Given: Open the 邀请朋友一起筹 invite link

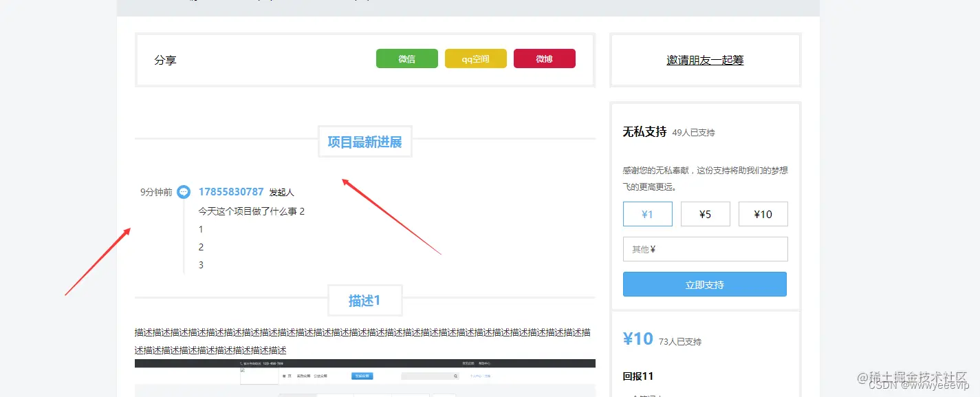Looking at the screenshot, I should tap(705, 60).
